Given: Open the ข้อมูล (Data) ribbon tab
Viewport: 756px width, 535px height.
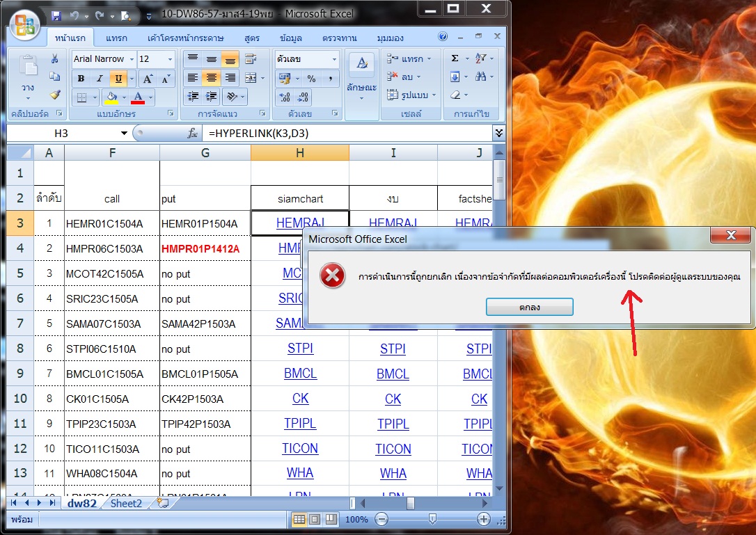Looking at the screenshot, I should click(291, 38).
